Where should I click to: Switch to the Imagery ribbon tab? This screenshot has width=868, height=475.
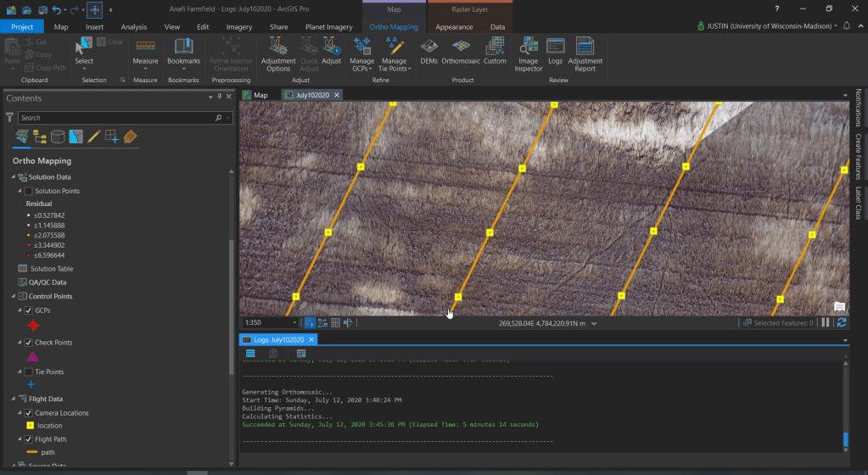pyautogui.click(x=238, y=27)
